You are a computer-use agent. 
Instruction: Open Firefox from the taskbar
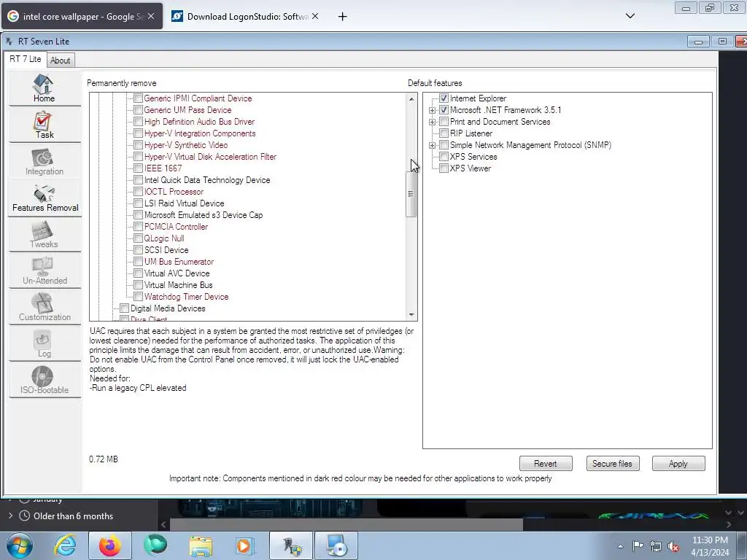(109, 545)
